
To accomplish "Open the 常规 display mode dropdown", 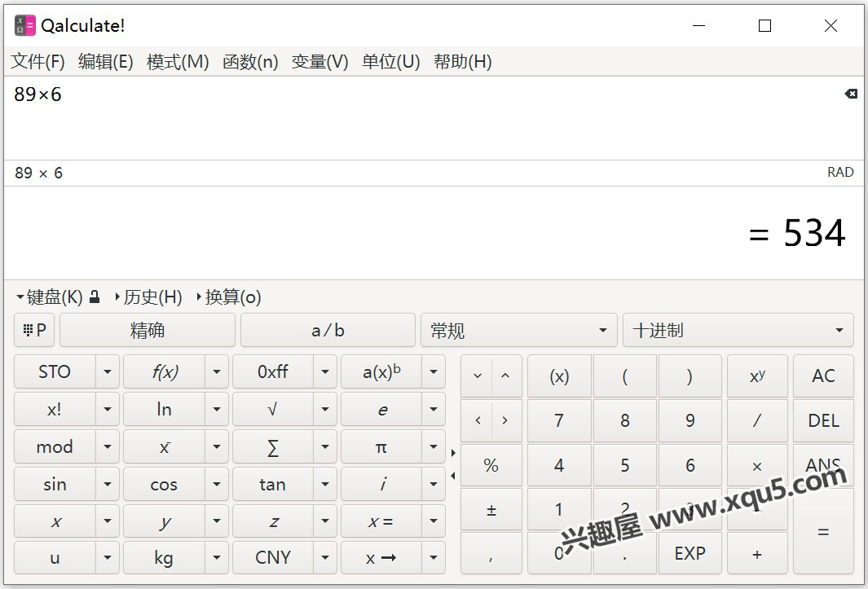I will [x=518, y=331].
